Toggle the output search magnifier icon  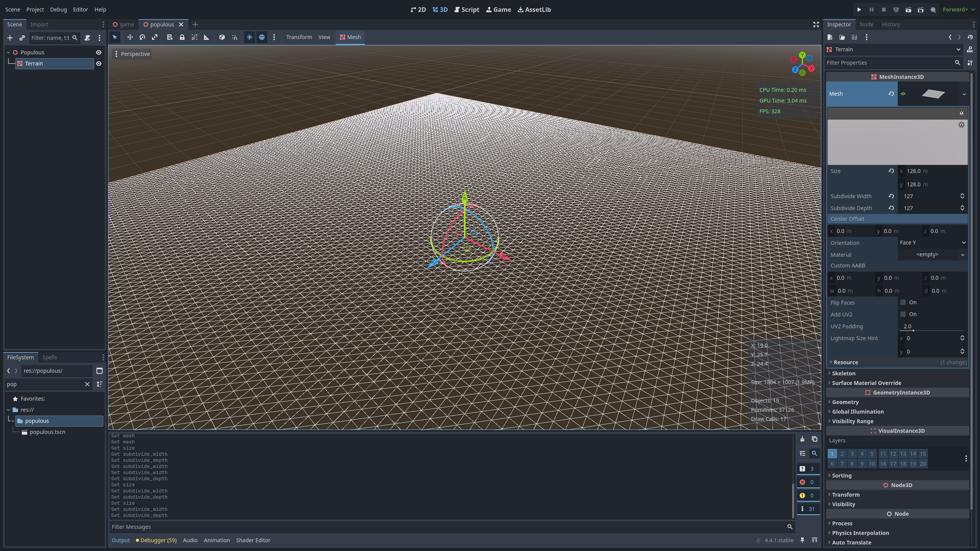(x=815, y=453)
